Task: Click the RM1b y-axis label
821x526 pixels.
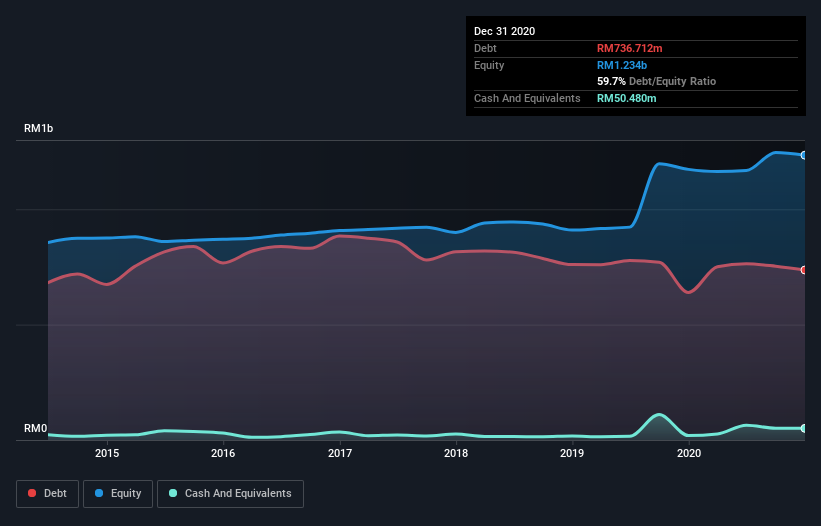Action: (38, 128)
